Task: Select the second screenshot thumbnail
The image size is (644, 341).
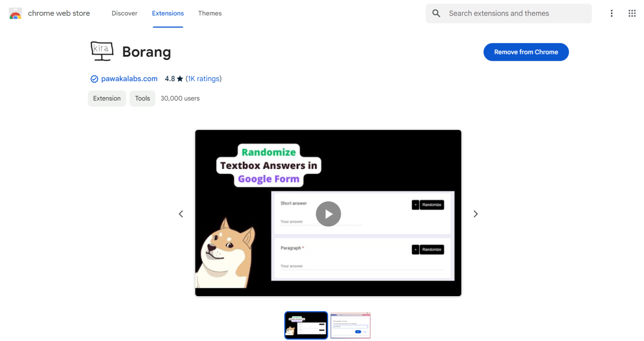Action: (351, 325)
